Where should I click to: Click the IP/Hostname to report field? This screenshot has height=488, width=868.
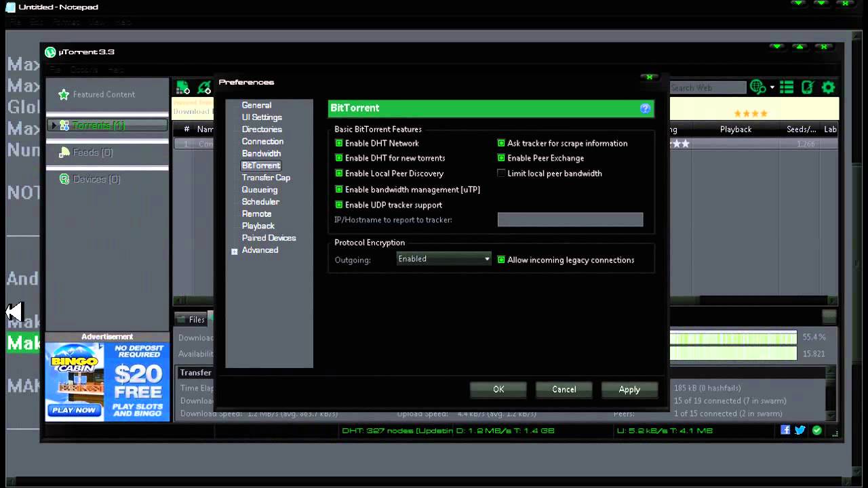tap(570, 220)
